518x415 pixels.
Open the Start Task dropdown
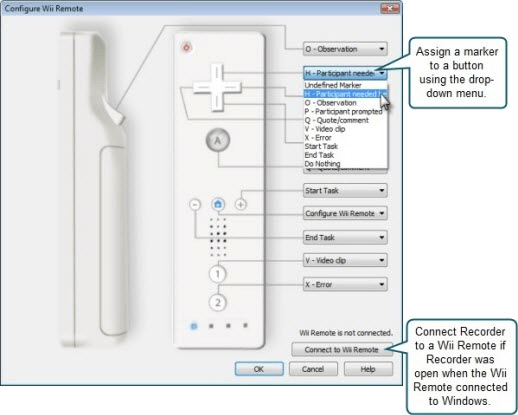[345, 191]
